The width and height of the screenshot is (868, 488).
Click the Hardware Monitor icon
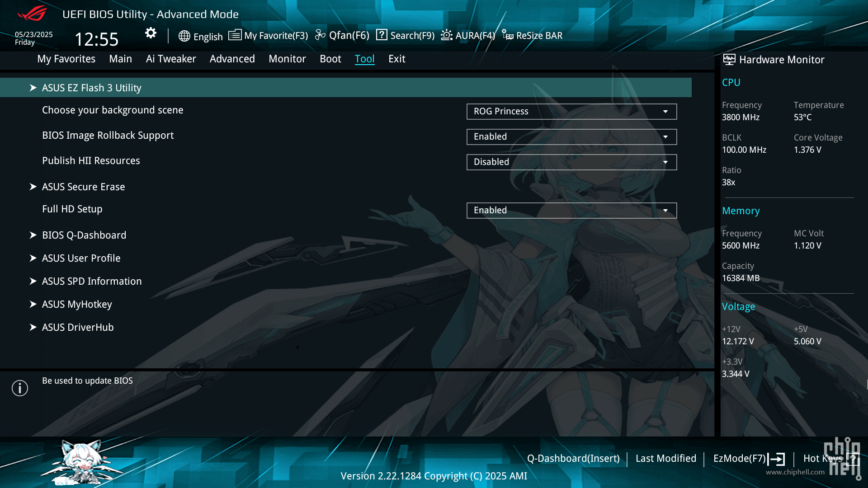tap(729, 60)
